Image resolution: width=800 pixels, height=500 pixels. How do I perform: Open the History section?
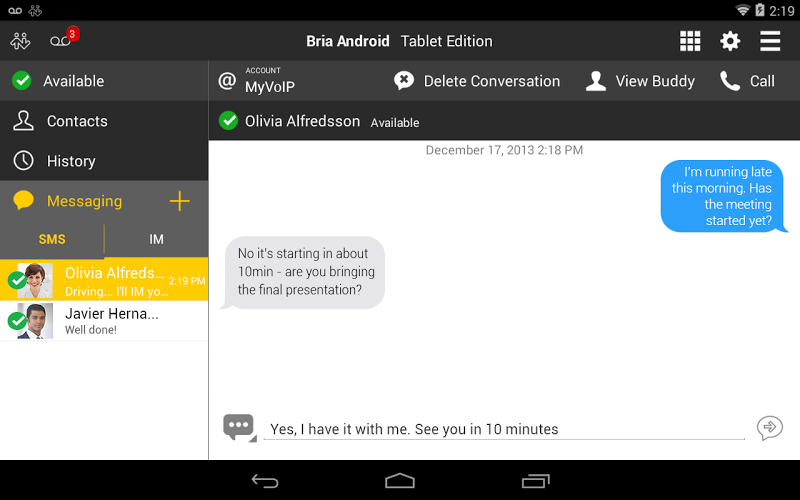click(104, 161)
